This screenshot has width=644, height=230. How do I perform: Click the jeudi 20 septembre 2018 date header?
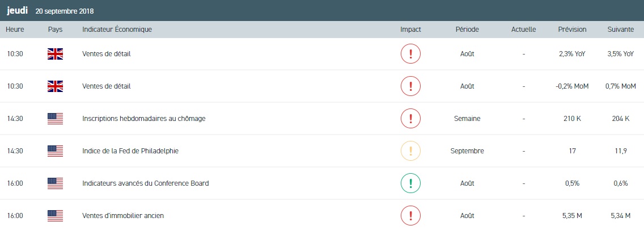pyautogui.click(x=50, y=11)
